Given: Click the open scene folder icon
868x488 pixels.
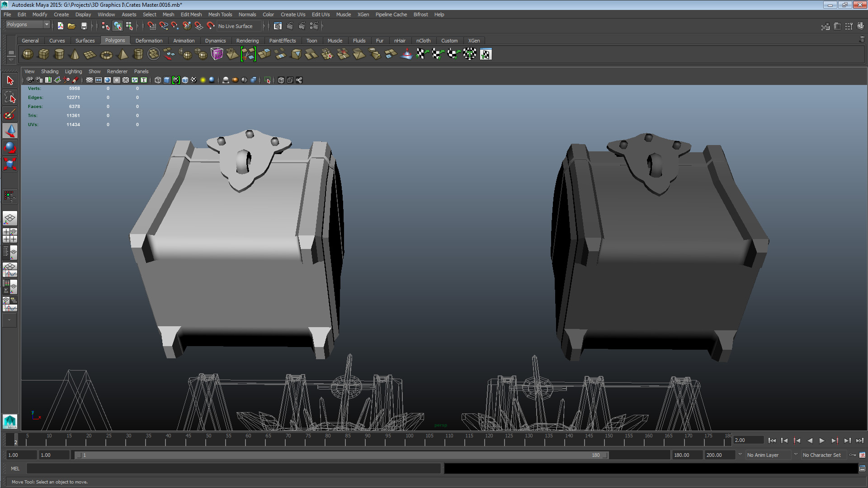Looking at the screenshot, I should (71, 26).
